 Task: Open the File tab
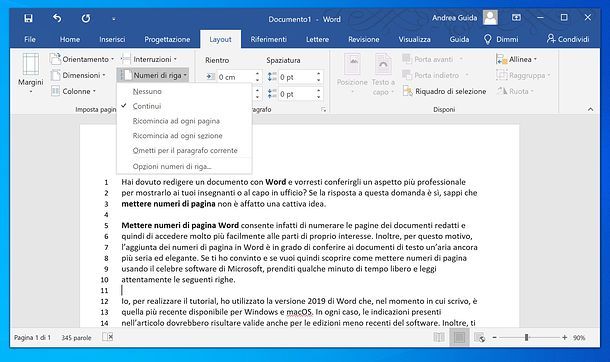[30, 39]
